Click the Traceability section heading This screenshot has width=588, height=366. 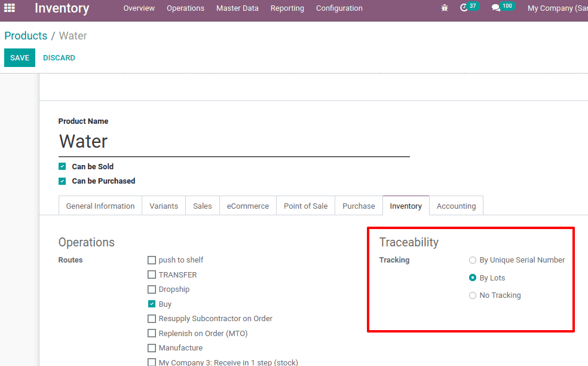pyautogui.click(x=409, y=242)
